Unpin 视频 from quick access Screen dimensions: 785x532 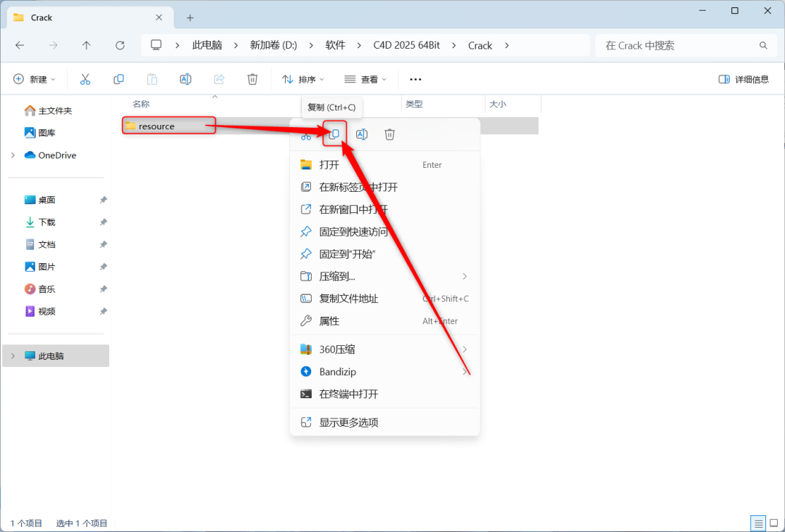103,311
